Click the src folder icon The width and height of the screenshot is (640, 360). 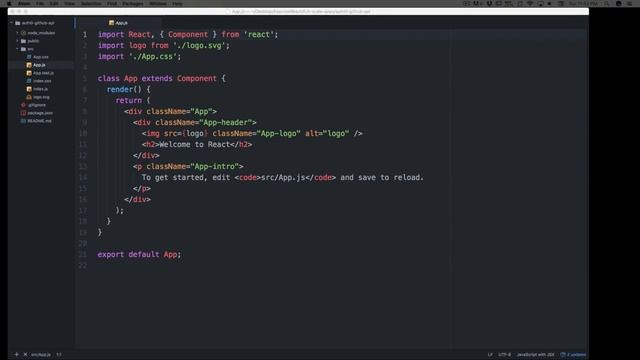(23, 49)
